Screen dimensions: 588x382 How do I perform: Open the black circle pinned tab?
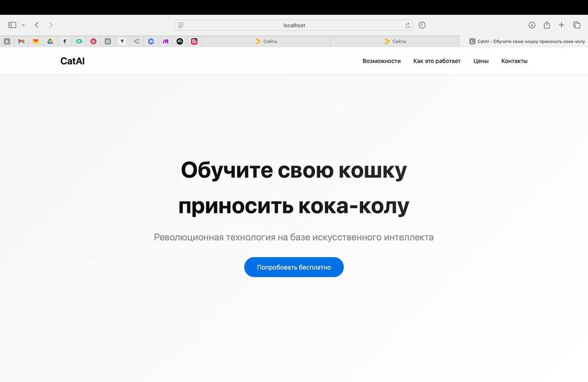180,42
